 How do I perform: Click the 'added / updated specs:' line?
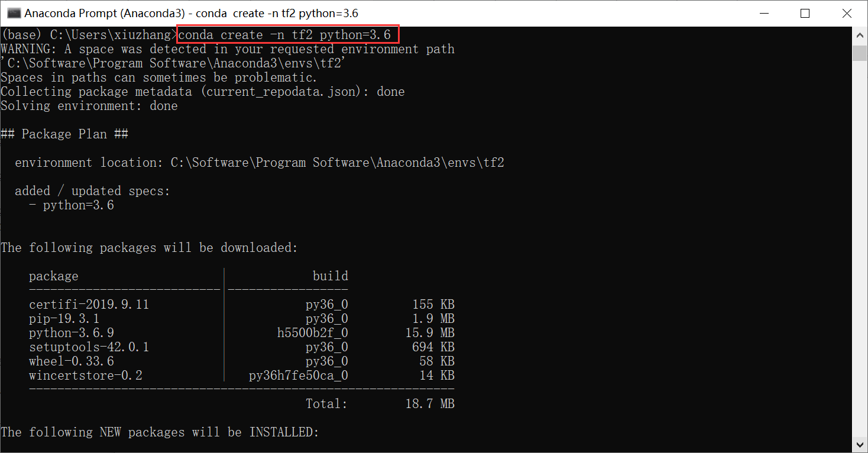92,191
